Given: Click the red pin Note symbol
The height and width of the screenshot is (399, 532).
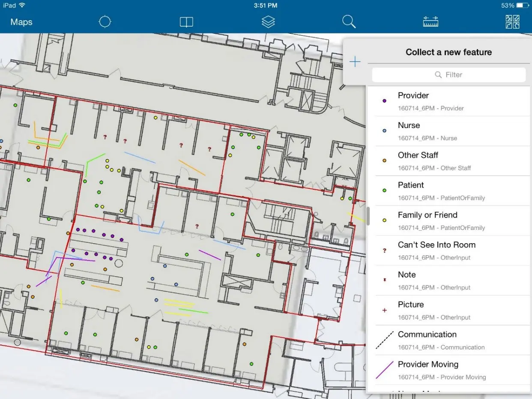Looking at the screenshot, I should coord(384,280).
